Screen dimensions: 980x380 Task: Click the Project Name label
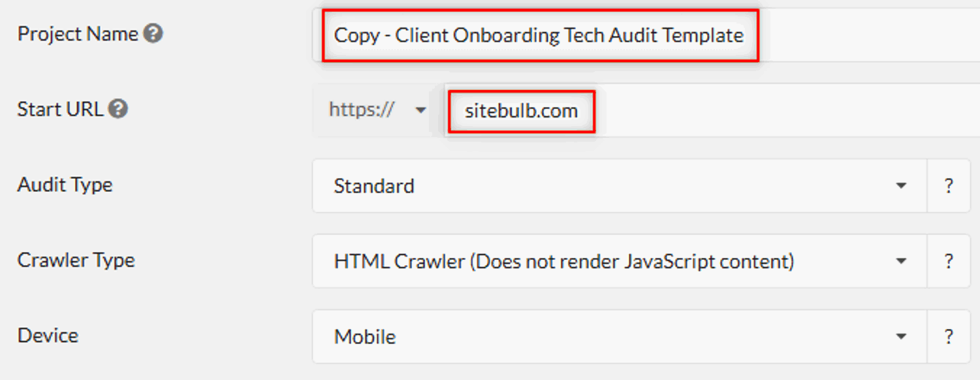click(x=78, y=34)
